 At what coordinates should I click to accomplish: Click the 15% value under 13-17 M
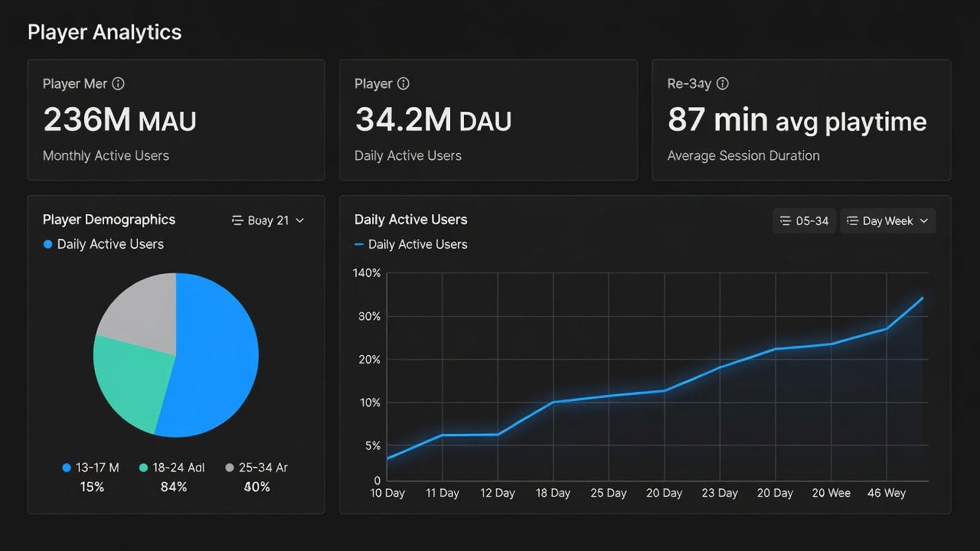pyautogui.click(x=92, y=487)
